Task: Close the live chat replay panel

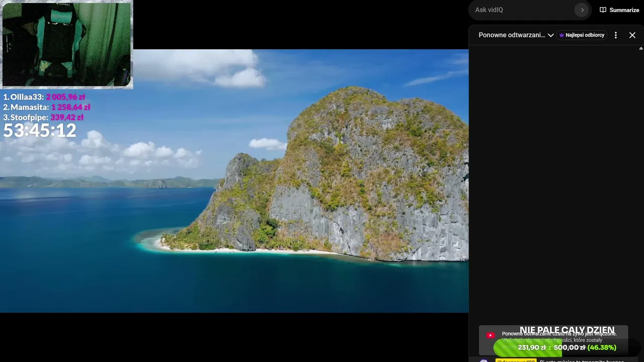Action: click(x=632, y=35)
